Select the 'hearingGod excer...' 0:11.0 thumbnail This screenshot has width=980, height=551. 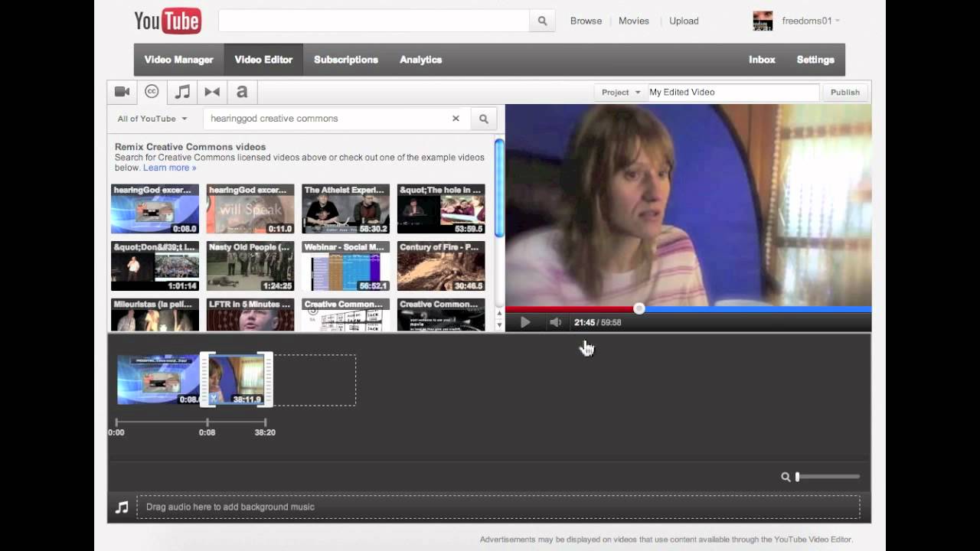(250, 209)
